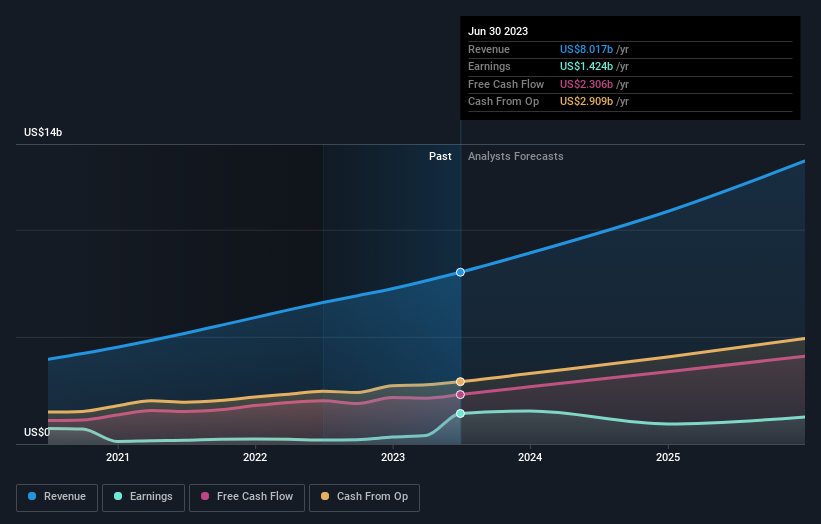Select the Cash From Op orange data point
821x524 pixels.
point(460,382)
